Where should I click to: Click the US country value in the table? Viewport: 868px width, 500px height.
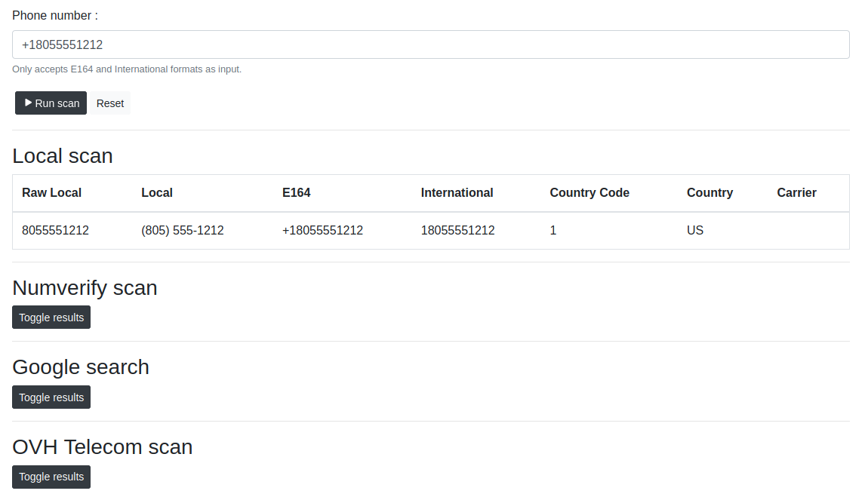[x=694, y=230]
